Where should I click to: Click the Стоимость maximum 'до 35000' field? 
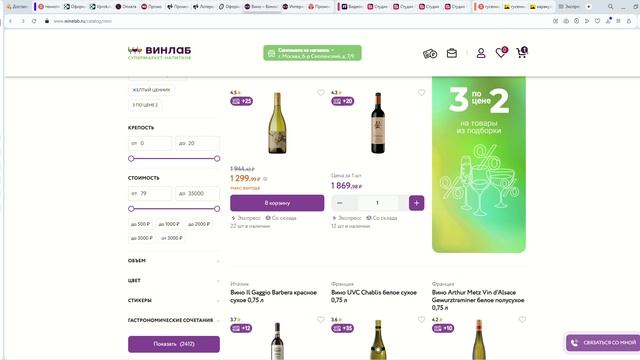(x=198, y=193)
